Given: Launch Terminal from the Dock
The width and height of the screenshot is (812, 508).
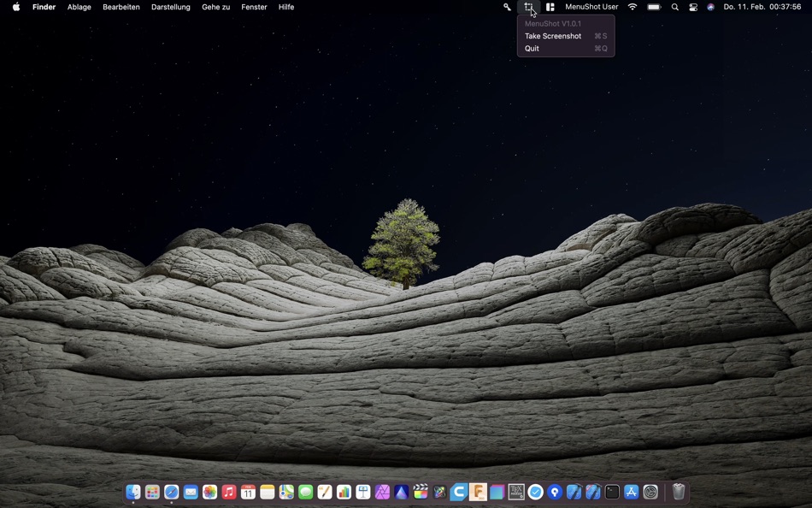Looking at the screenshot, I should point(612,492).
